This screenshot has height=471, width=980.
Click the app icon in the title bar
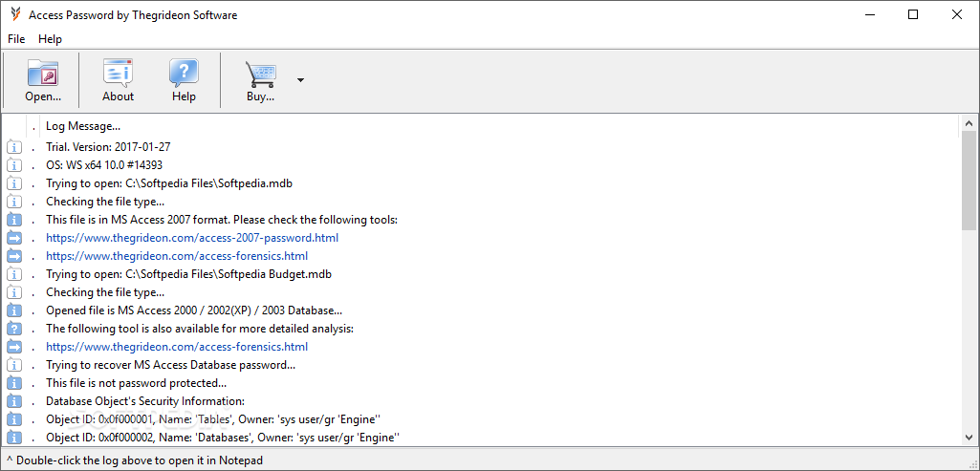15,15
